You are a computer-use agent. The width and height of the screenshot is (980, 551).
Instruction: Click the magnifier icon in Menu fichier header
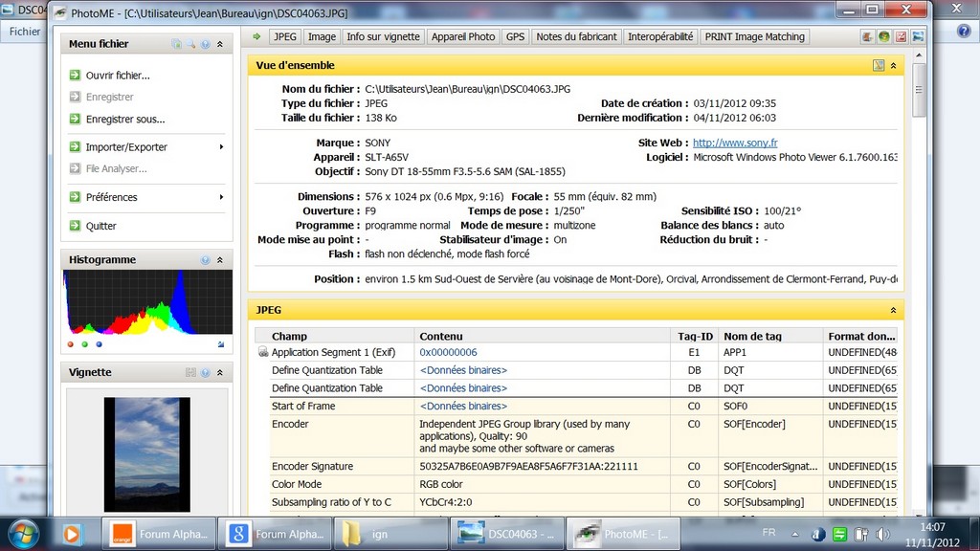tap(191, 44)
